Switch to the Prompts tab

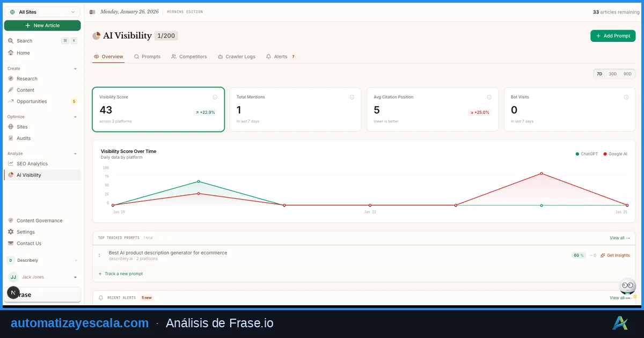tap(148, 56)
